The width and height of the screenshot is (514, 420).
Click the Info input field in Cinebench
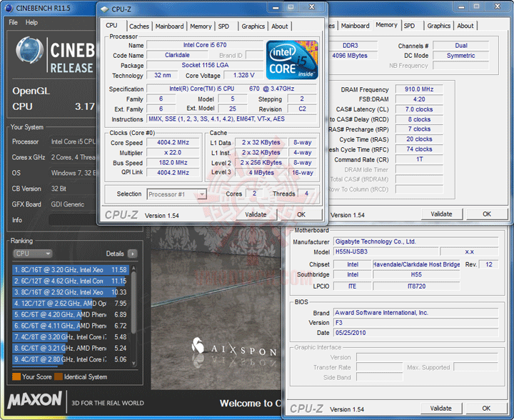(x=72, y=220)
